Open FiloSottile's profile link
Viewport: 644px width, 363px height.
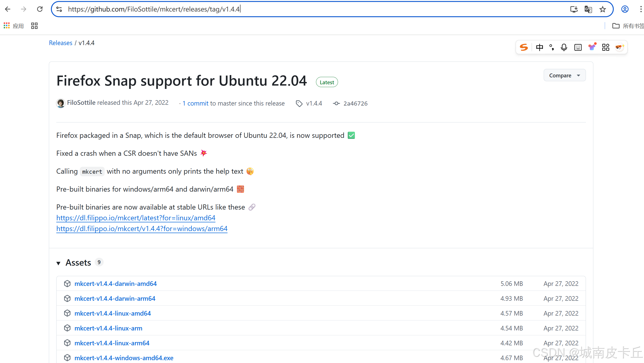coord(81,103)
